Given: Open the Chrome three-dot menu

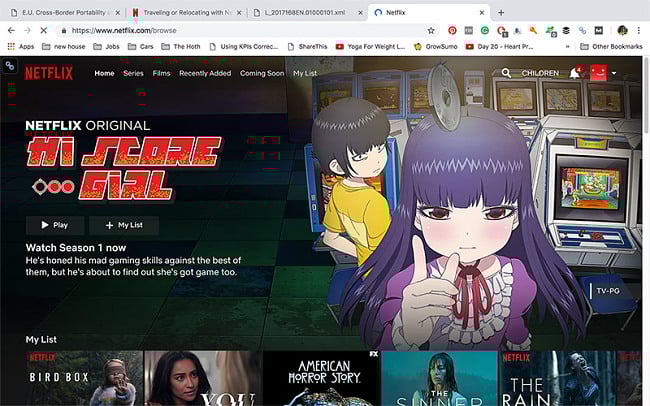Looking at the screenshot, I should coord(639,30).
